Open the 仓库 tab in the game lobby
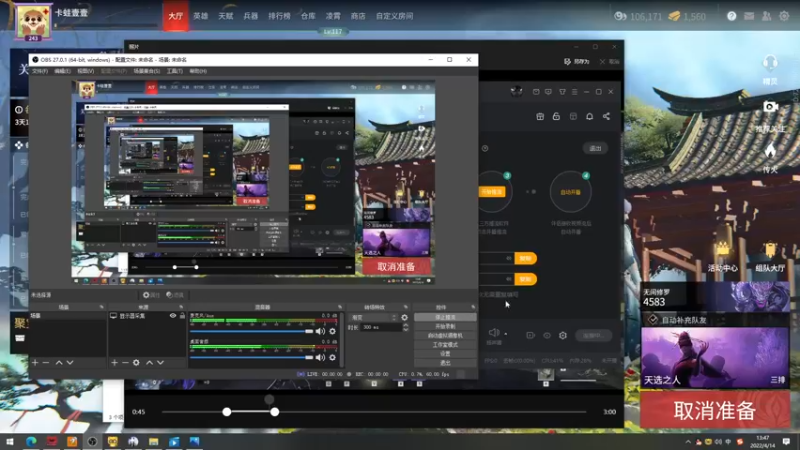Viewport: 800px width, 450px height. 308,16
